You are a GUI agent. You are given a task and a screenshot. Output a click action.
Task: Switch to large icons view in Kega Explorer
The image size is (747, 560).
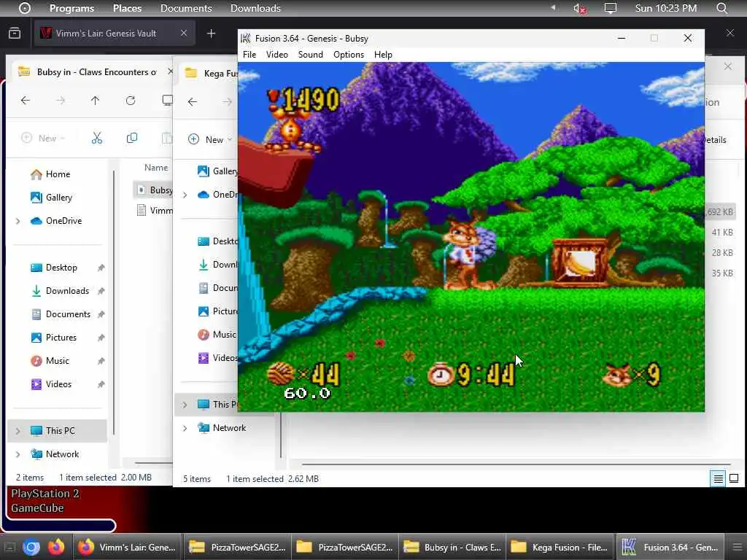pos(734,478)
